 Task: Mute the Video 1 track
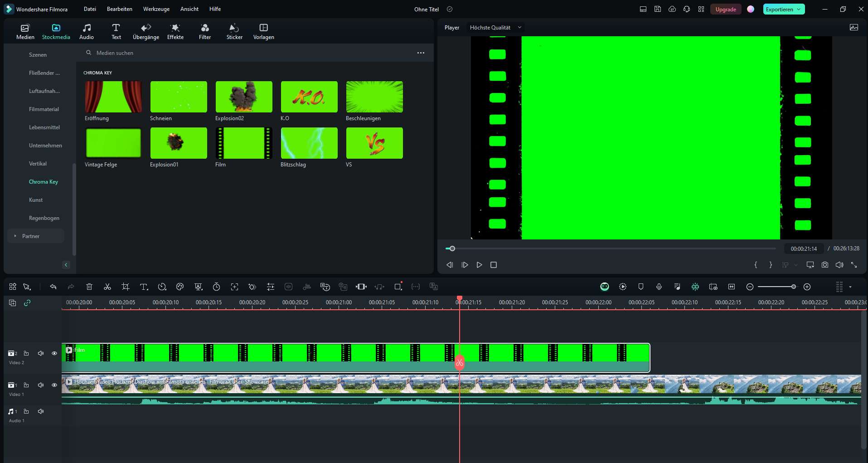click(x=41, y=385)
